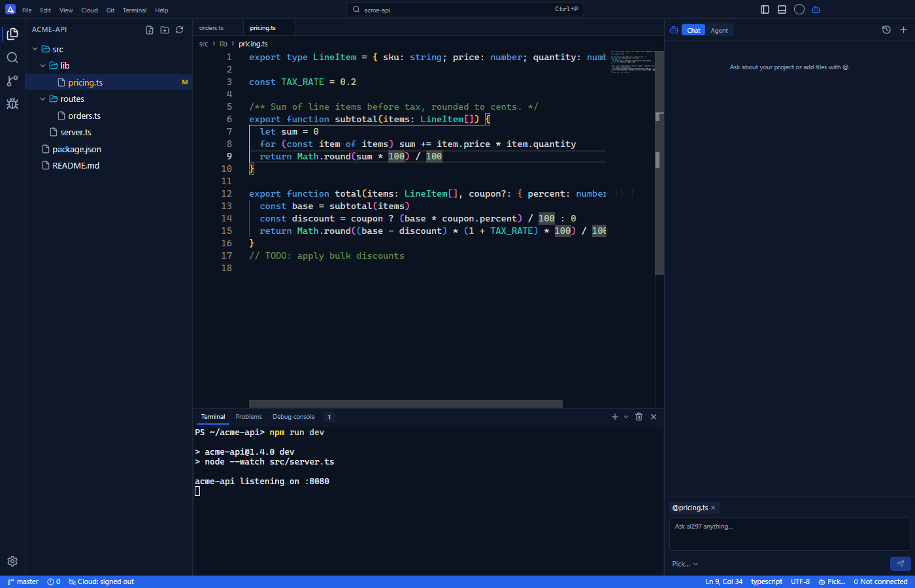Refresh the ACME-API file explorer
Image resolution: width=915 pixels, height=588 pixels.
point(180,30)
